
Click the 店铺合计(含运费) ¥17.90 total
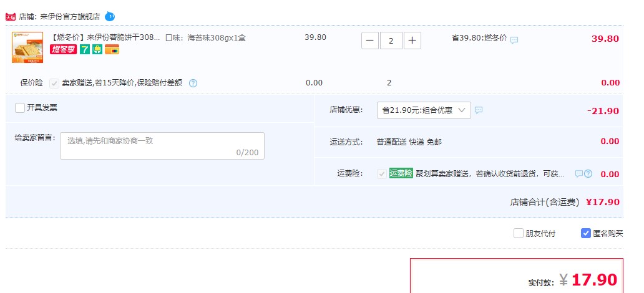pyautogui.click(x=565, y=203)
